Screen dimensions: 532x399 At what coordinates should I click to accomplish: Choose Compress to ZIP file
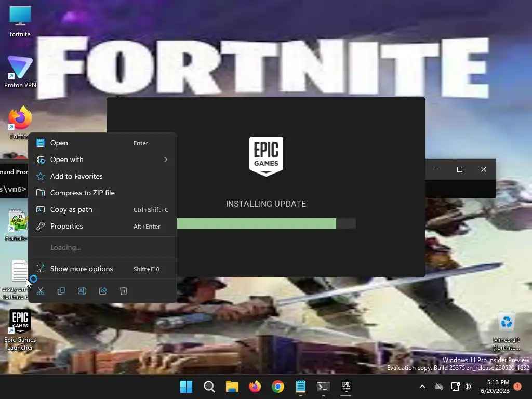click(x=102, y=193)
